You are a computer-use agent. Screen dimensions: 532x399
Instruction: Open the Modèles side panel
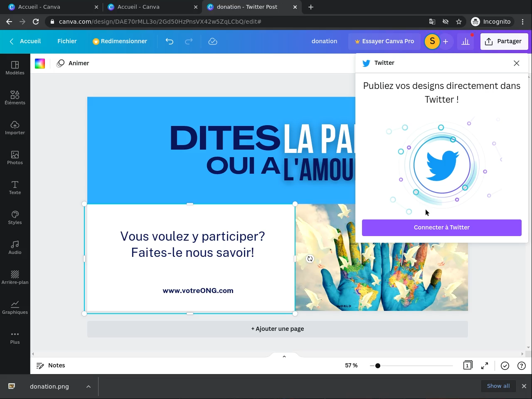coord(15,68)
